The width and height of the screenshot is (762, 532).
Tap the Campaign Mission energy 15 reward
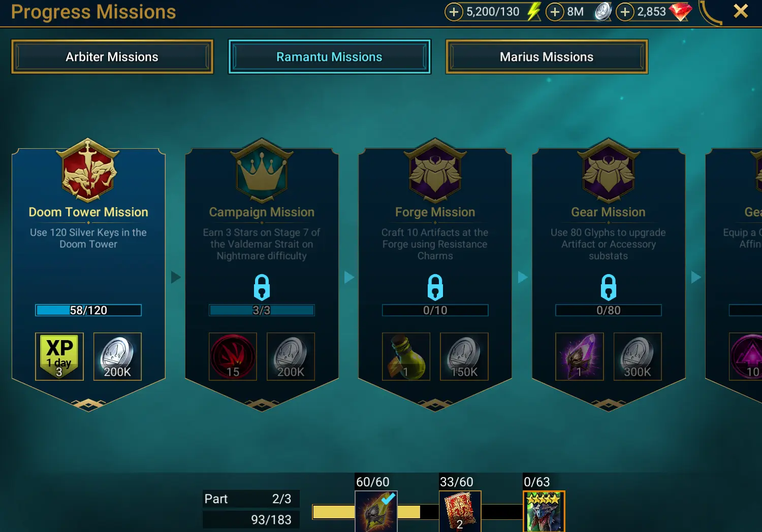click(x=233, y=356)
